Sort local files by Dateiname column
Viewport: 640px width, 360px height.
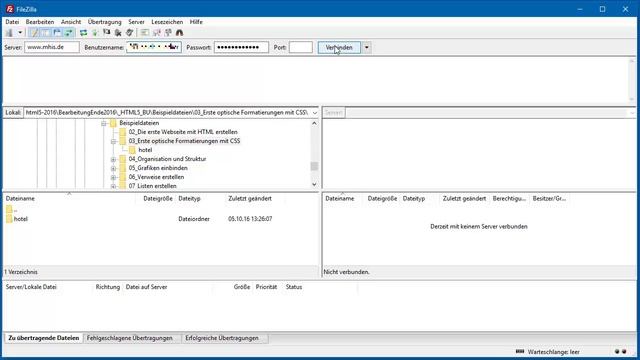point(69,198)
